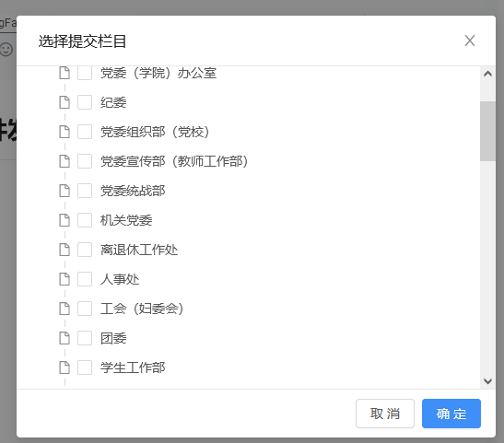Screen dimensions: 504x443
Task: Click the smiley emoji icon behind the dialog
Action: click(6, 50)
